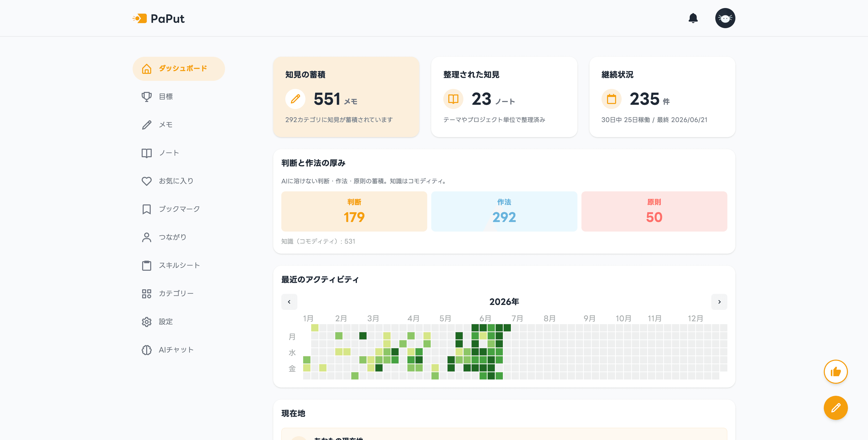
Task: Click the calendar icon in 継続状況 card
Action: [611, 99]
